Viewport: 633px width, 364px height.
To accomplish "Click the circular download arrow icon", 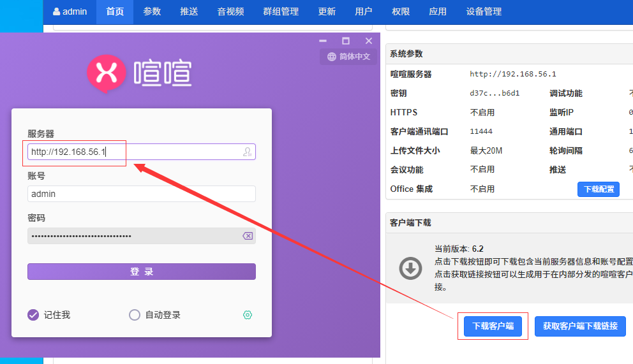I will point(410,268).
